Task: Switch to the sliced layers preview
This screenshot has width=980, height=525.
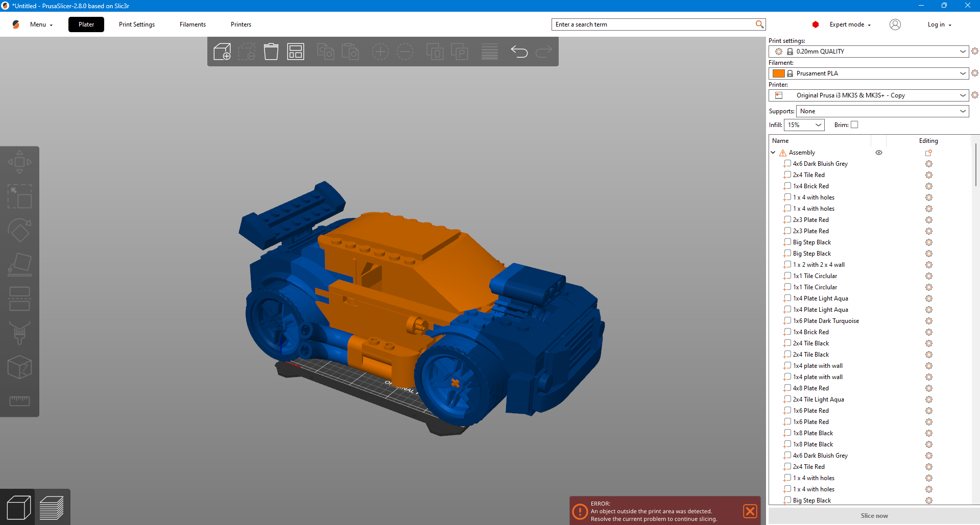Action: 52,508
